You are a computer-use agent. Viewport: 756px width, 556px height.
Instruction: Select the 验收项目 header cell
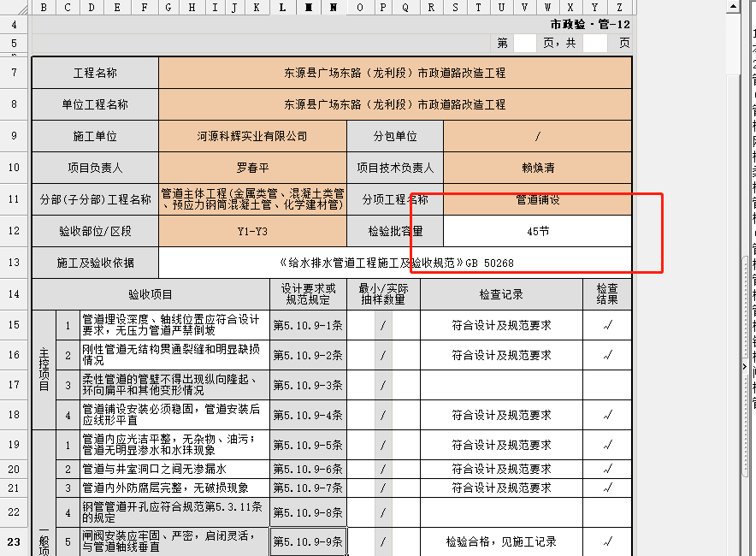pyautogui.click(x=151, y=294)
